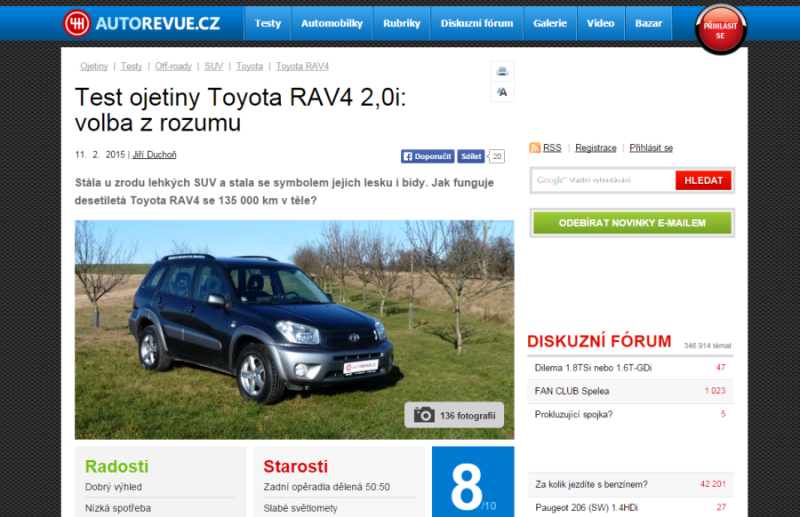
Task: Open the Testy menu item
Action: pyautogui.click(x=268, y=23)
